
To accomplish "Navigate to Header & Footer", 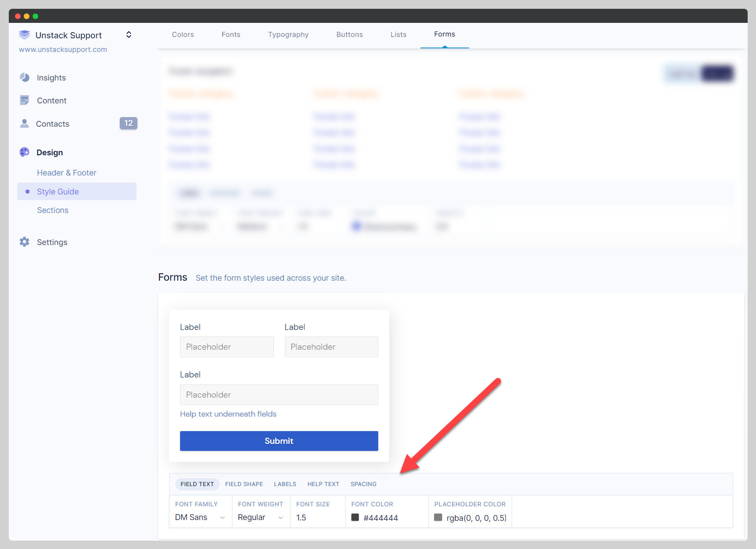I will click(66, 172).
